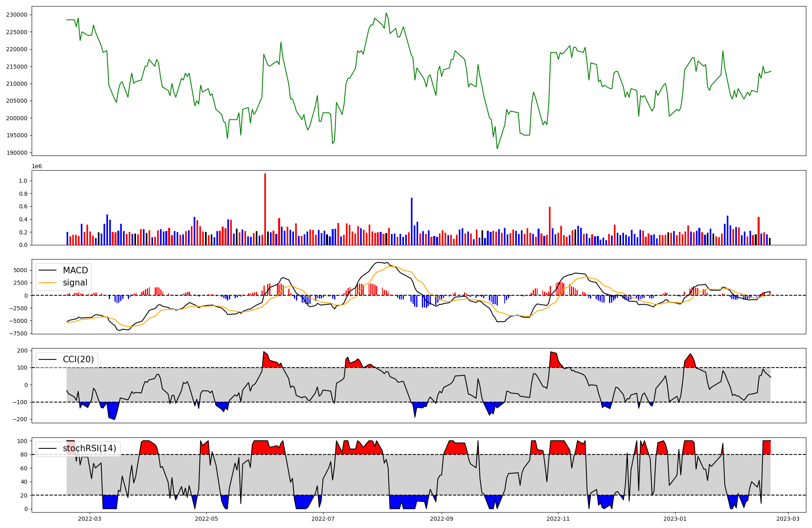Click the CCI(20) legend label
The height and width of the screenshot is (528, 812).
click(78, 359)
